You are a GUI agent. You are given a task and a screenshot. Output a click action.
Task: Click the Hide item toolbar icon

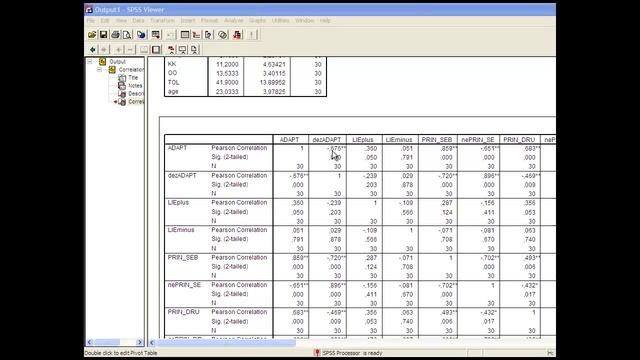click(156, 49)
